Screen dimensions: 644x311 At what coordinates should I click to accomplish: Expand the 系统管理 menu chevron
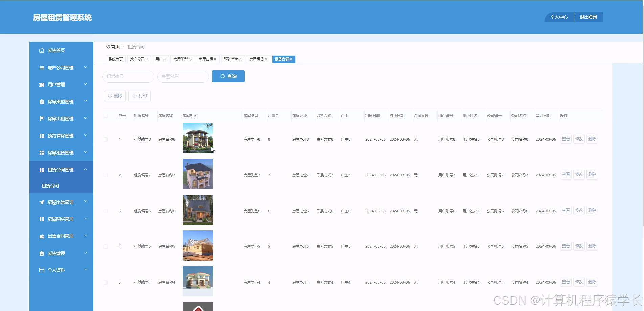pyautogui.click(x=86, y=253)
